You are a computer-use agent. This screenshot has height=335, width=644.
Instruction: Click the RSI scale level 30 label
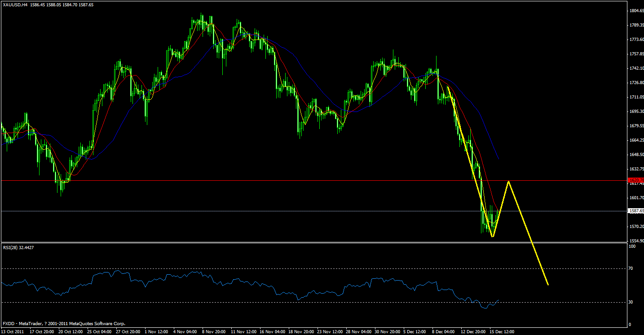pos(631,302)
